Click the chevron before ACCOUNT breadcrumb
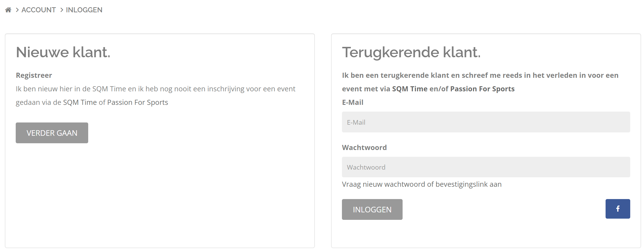The height and width of the screenshot is (251, 644). (x=17, y=10)
